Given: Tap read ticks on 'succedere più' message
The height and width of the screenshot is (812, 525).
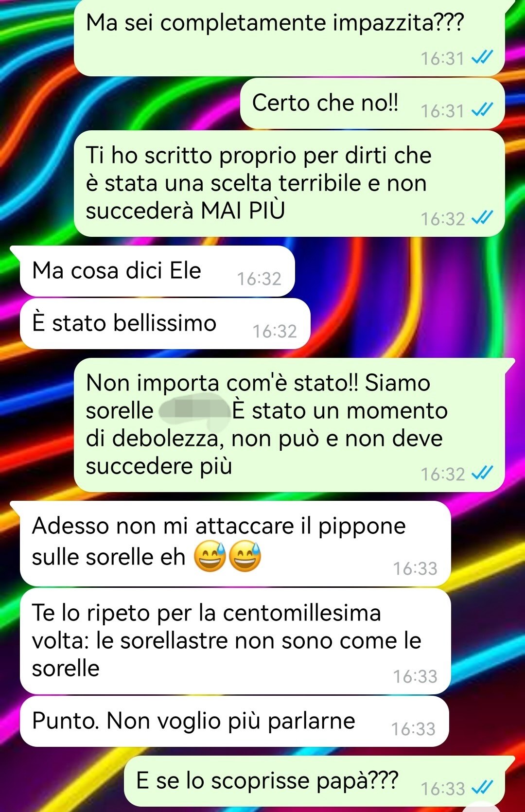Looking at the screenshot, I should (x=483, y=473).
